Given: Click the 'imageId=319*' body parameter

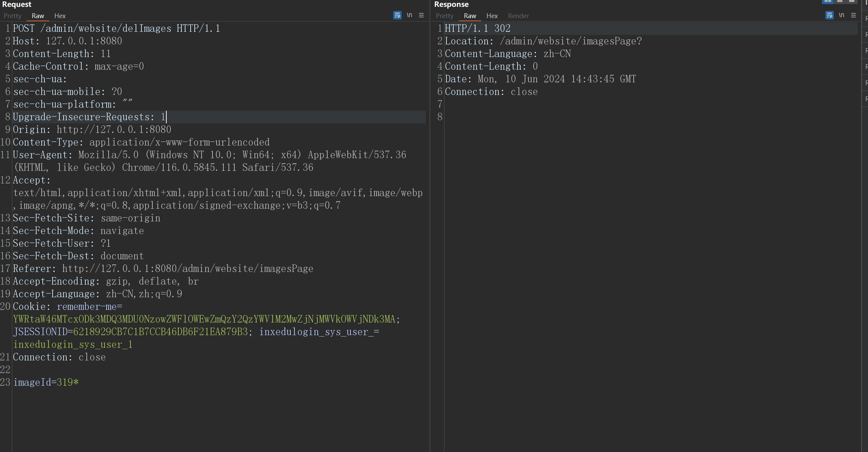Looking at the screenshot, I should coord(46,382).
